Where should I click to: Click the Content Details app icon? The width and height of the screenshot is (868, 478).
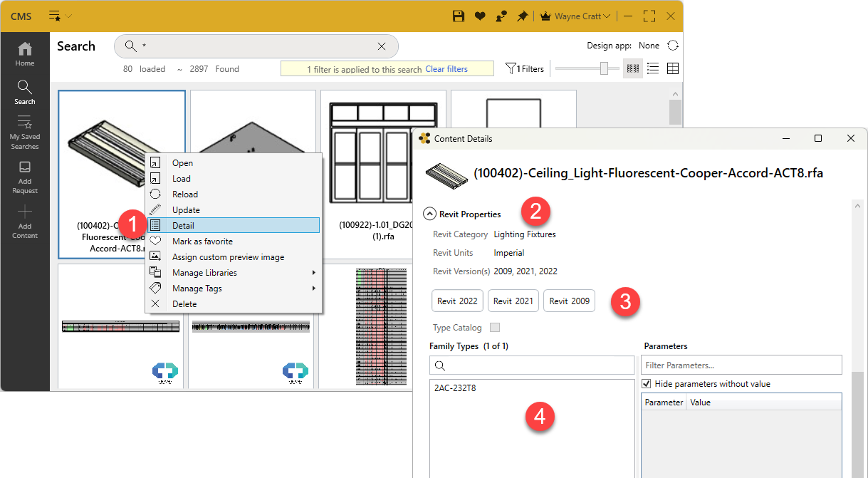(x=425, y=138)
